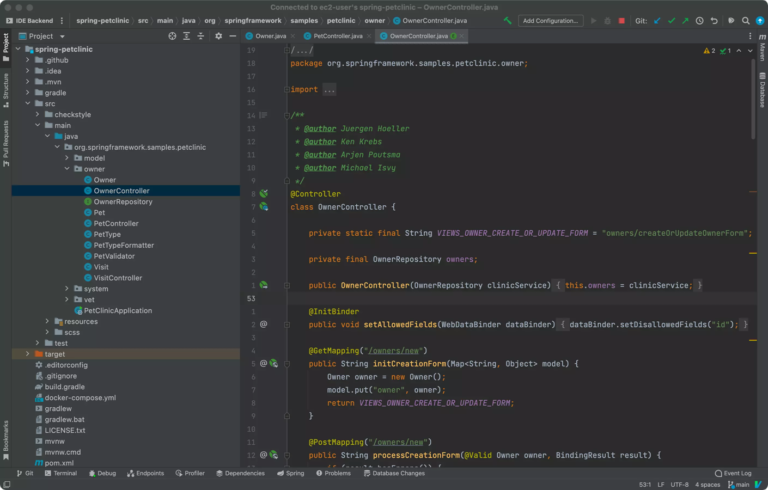Collapse the spring-petclinic root folder

18,49
